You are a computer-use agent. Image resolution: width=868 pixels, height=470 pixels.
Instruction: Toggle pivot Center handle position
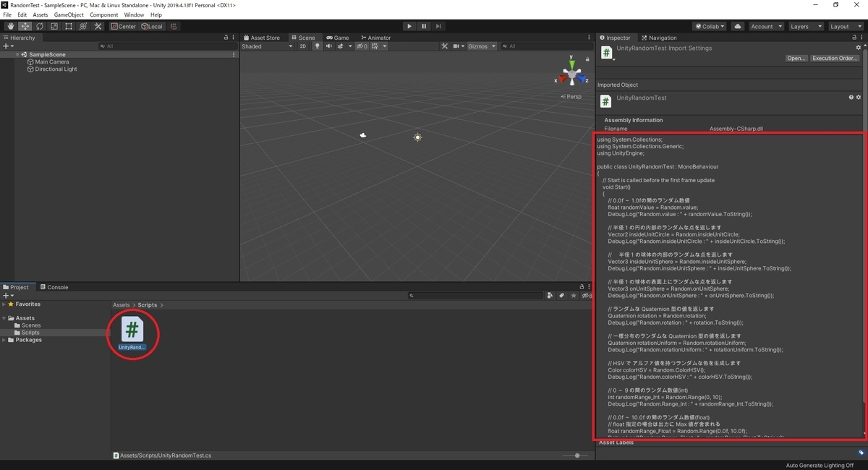coord(124,26)
